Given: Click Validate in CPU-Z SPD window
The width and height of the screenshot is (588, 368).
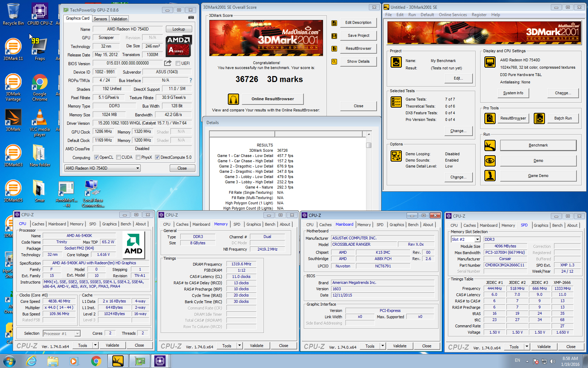Looking at the screenshot, I should click(544, 347).
